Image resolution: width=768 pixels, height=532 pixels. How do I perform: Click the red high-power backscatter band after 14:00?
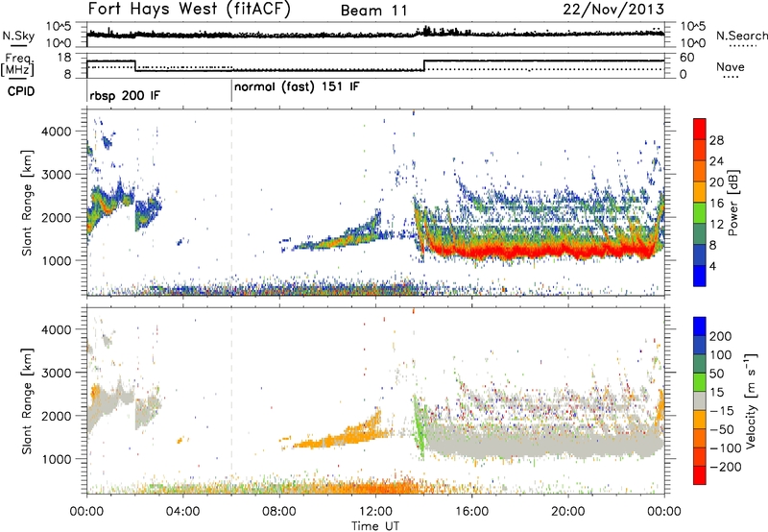tap(543, 252)
